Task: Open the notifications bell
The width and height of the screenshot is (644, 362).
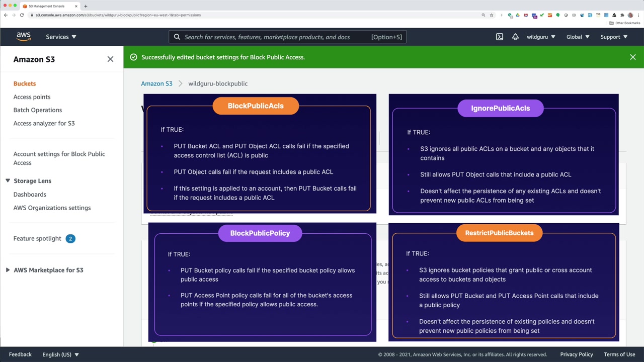Action: click(515, 37)
